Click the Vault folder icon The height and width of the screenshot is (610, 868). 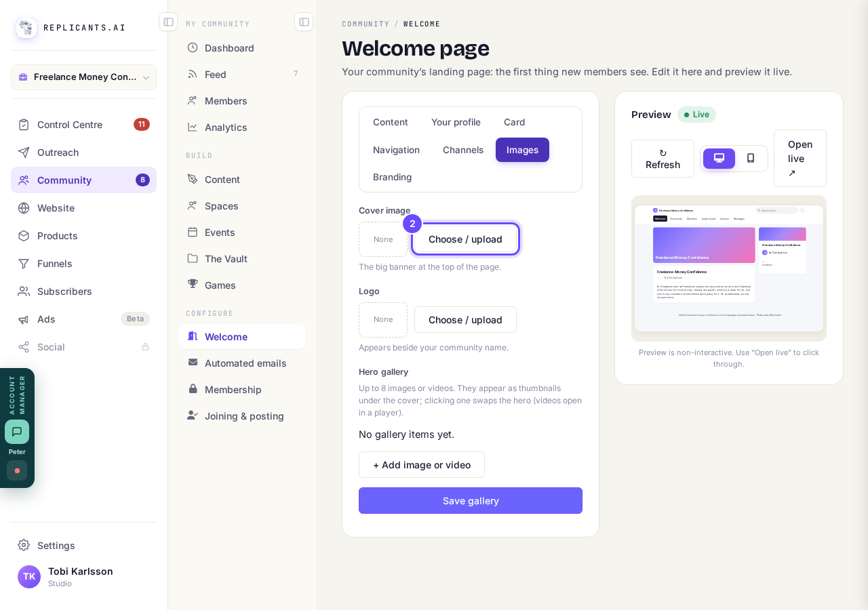click(x=193, y=258)
